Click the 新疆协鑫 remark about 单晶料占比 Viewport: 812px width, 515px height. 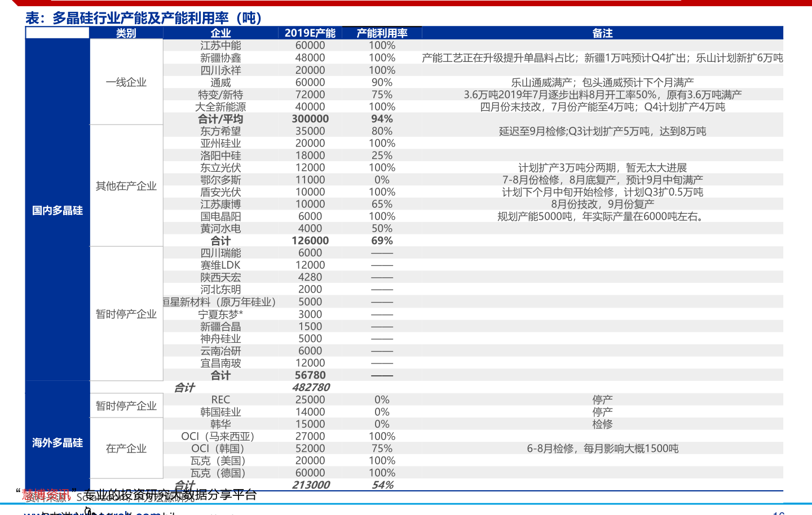tap(602, 58)
